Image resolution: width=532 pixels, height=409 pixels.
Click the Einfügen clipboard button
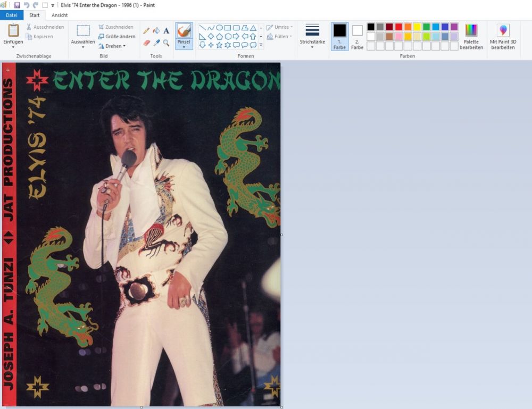13,34
